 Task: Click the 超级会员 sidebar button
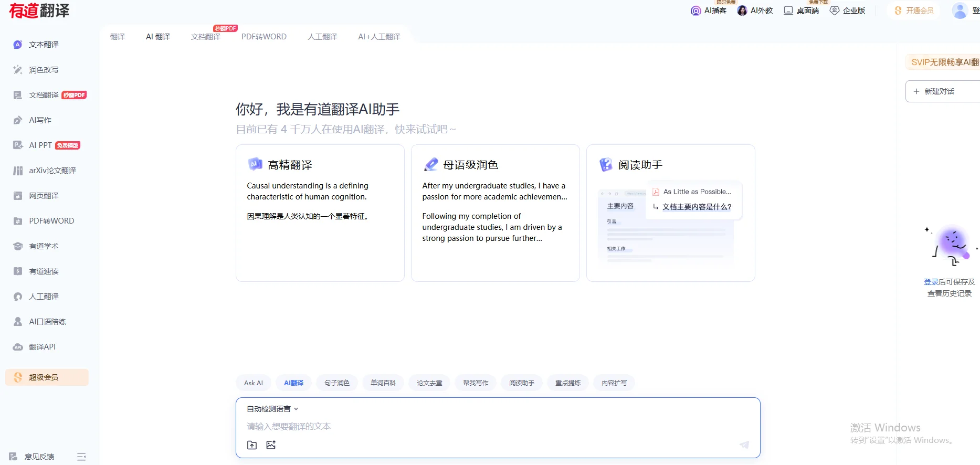pos(47,377)
